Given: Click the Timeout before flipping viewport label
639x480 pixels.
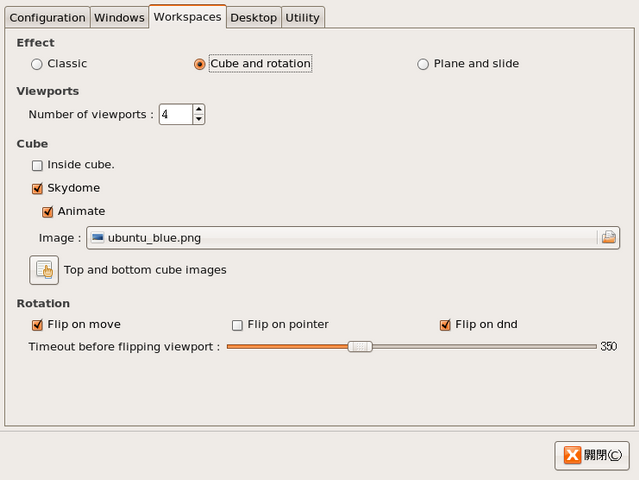Looking at the screenshot, I should pos(124,347).
